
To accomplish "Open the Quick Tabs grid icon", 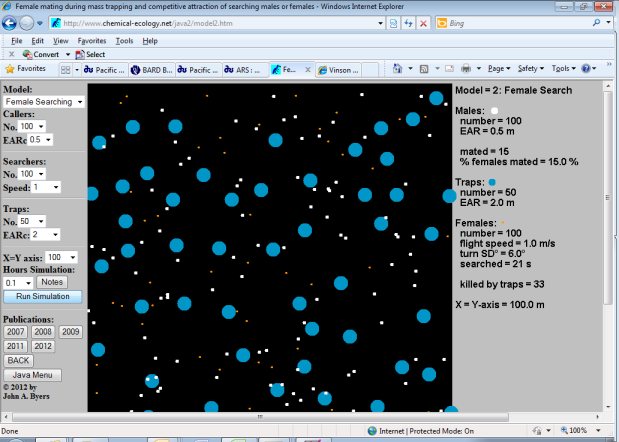I will coord(66,70).
